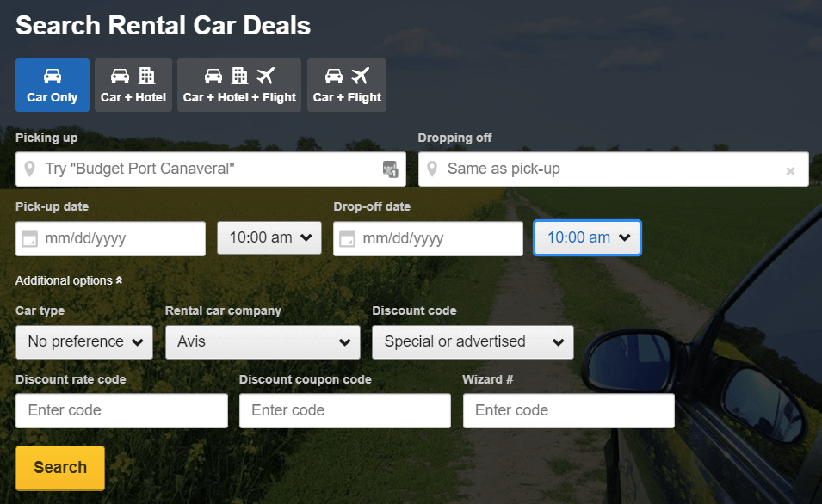Click the location pin icon in Dropping off field

(432, 169)
